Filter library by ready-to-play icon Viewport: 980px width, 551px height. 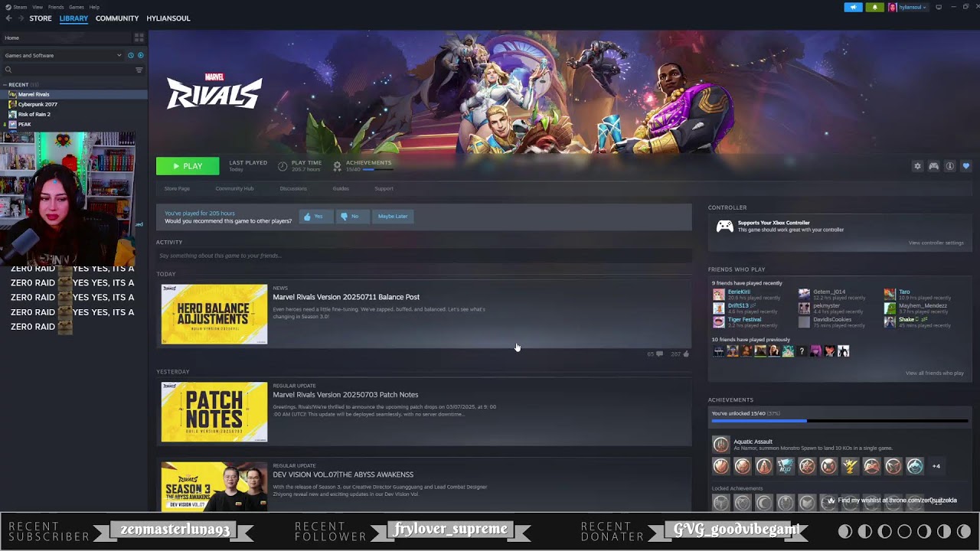click(140, 55)
